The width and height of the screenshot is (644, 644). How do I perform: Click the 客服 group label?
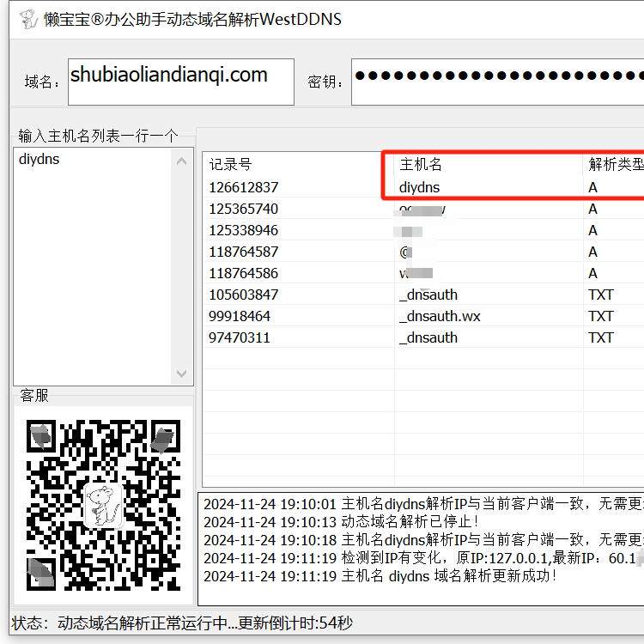(34, 396)
